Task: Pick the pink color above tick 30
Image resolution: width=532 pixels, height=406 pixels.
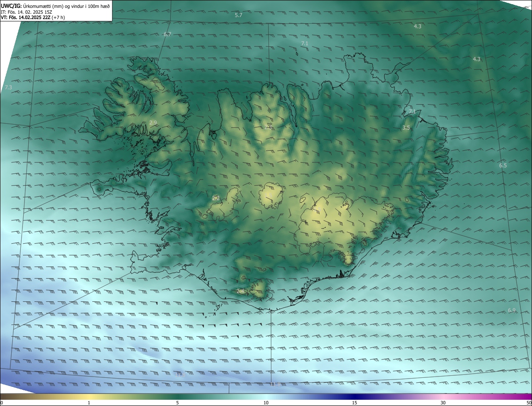Action: click(x=443, y=396)
